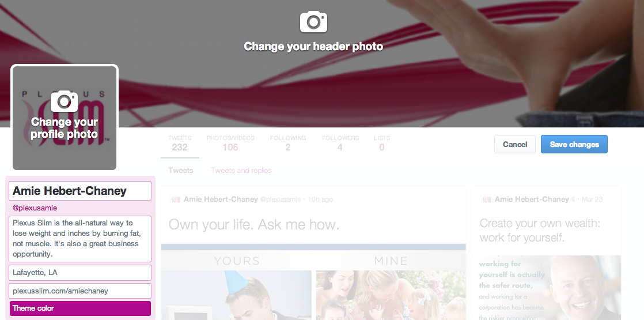Select the Tweets count tab
The width and height of the screenshot is (644, 320).
coord(180,144)
